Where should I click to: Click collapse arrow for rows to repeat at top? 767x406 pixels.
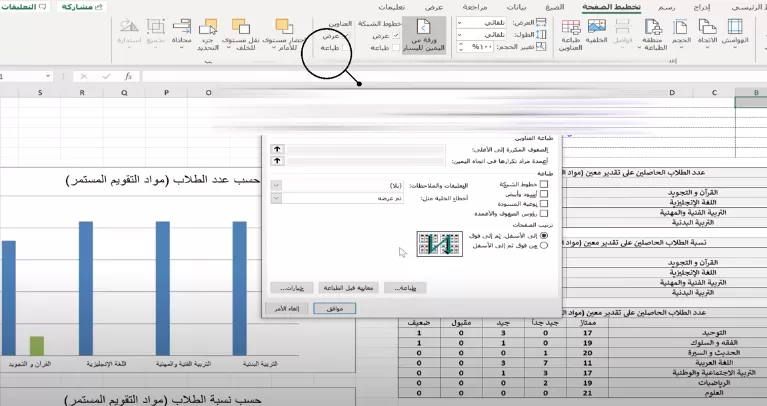pyautogui.click(x=277, y=148)
